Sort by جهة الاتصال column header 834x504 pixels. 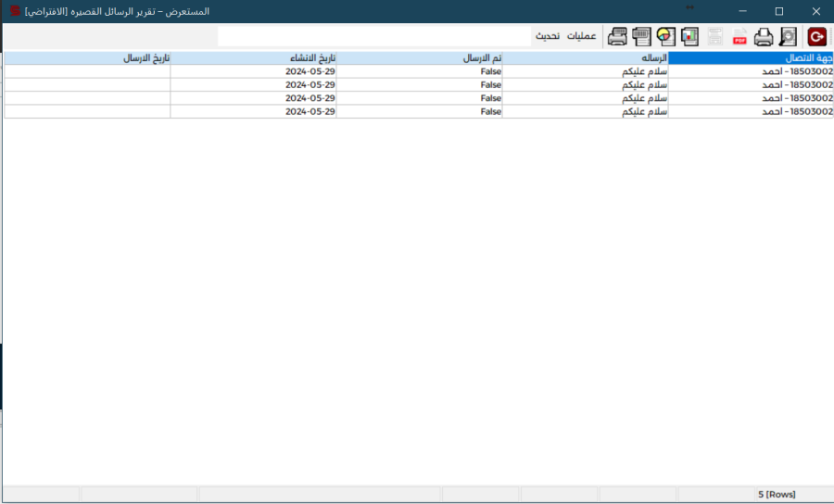click(751, 58)
